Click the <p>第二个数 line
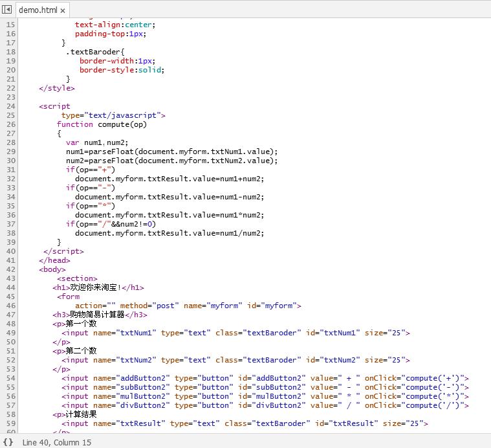Image resolution: width=491 pixels, height=448 pixels. coord(74,351)
